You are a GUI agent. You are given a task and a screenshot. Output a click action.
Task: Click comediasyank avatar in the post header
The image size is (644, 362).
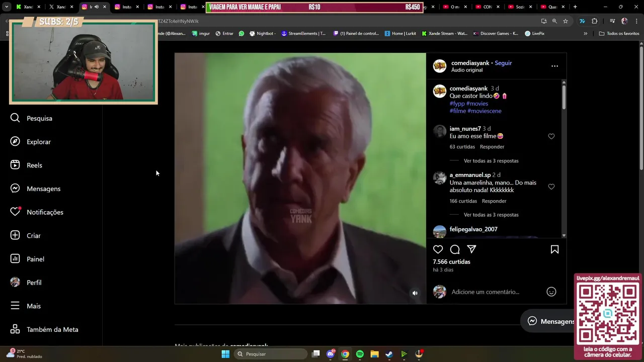[440, 66]
